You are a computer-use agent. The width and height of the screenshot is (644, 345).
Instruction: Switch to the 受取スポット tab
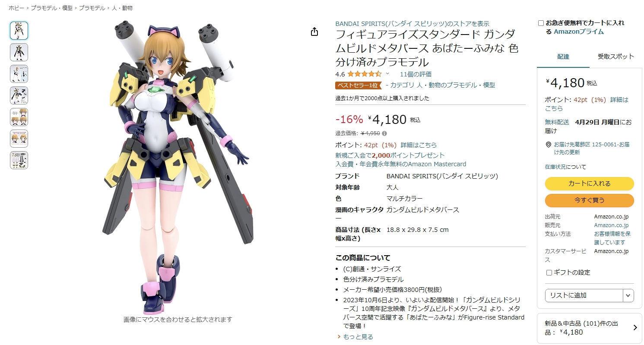pos(615,57)
